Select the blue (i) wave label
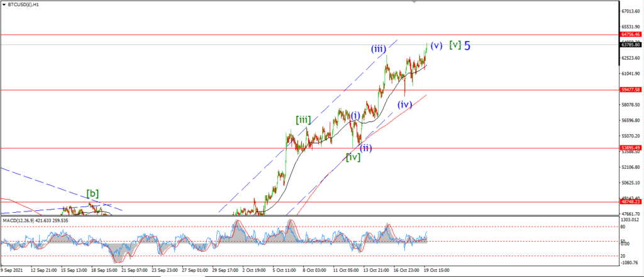This screenshot has width=644, height=277. tap(355, 115)
